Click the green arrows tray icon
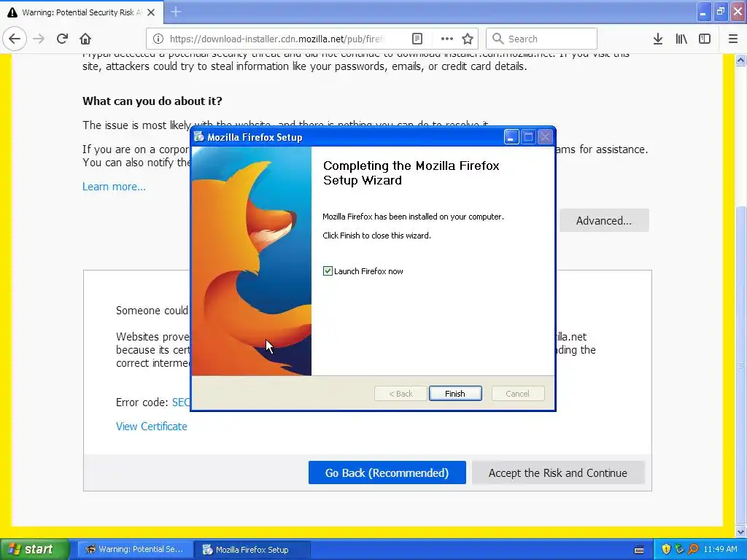 point(679,549)
